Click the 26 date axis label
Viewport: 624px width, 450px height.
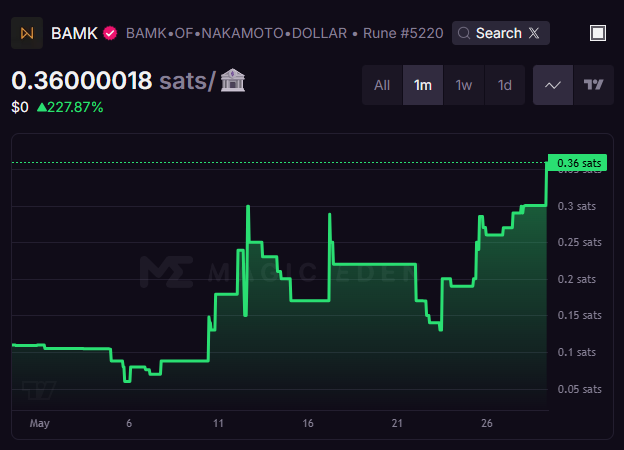pyautogui.click(x=487, y=423)
